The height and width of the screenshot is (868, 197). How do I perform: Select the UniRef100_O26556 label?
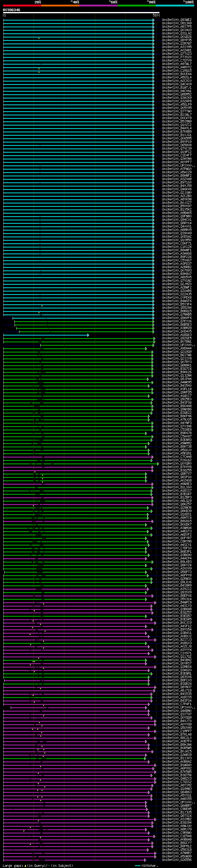pyautogui.click(x=177, y=860)
